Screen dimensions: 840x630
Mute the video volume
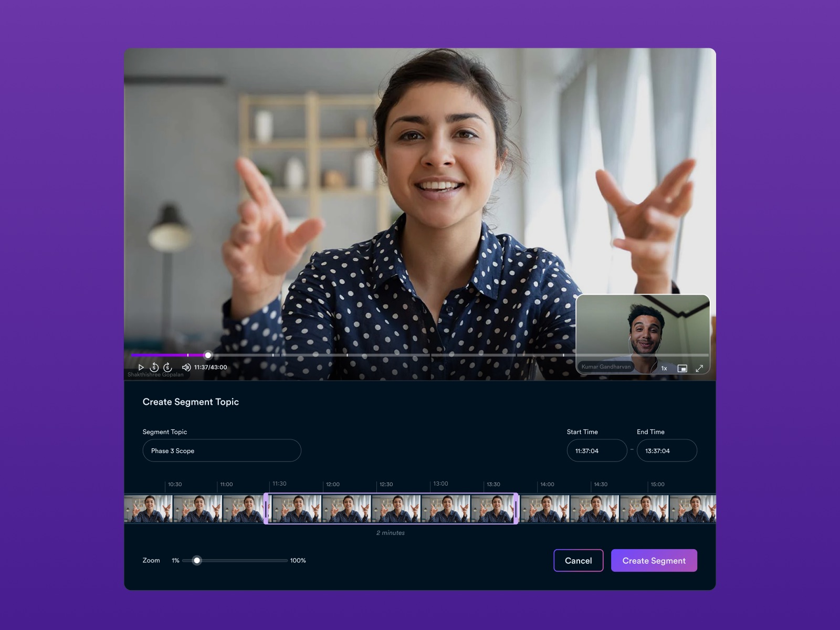[186, 367]
